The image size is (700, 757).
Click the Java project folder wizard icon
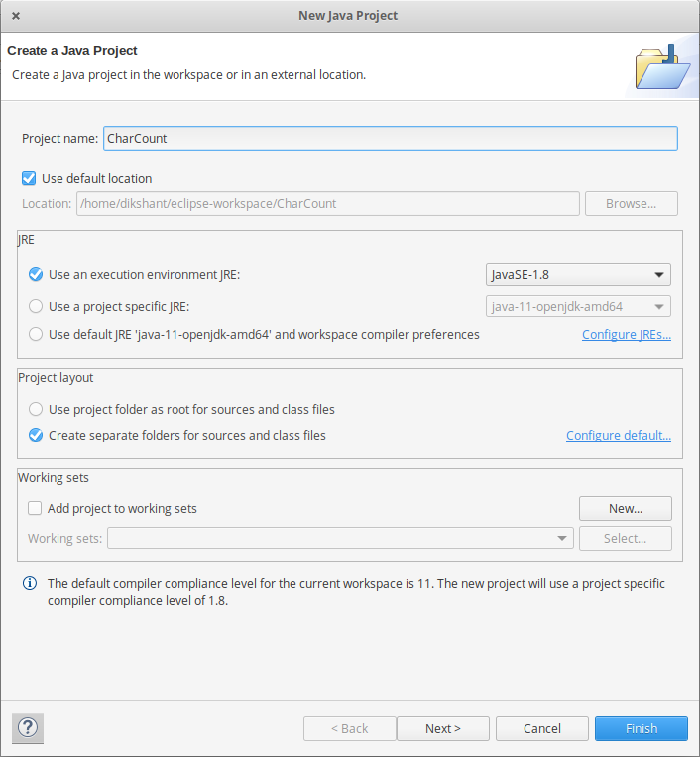pos(662,66)
